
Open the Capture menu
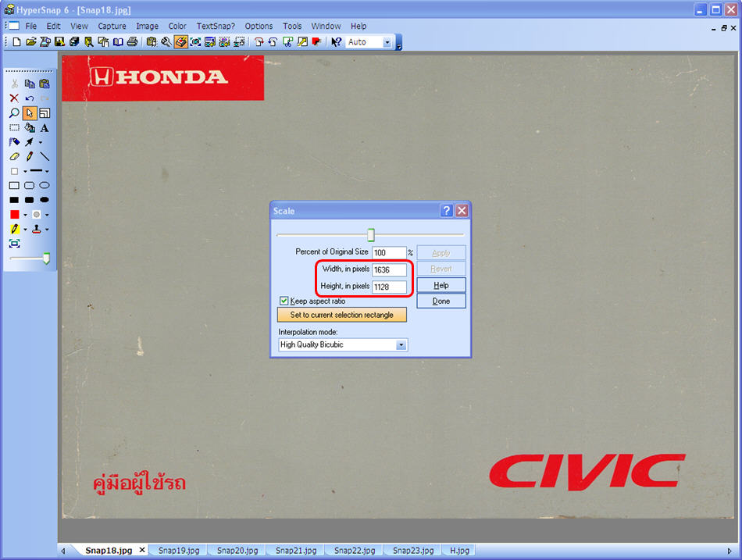(x=112, y=26)
